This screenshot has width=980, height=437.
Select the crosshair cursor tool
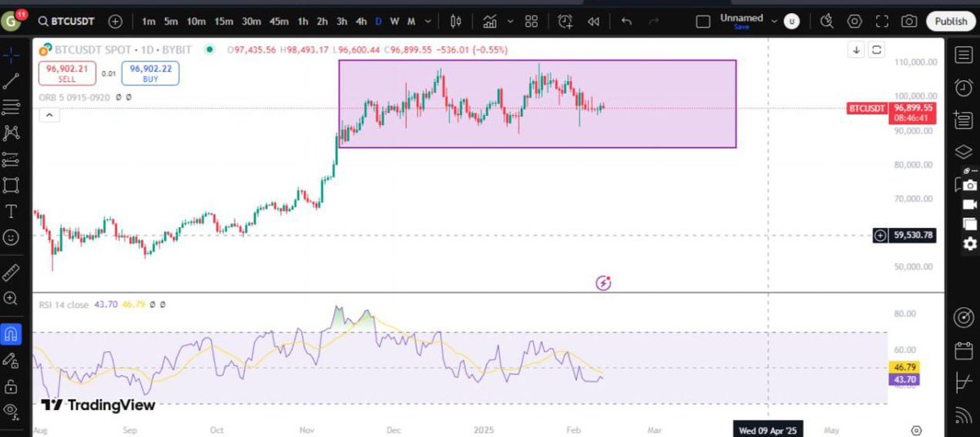[x=11, y=55]
